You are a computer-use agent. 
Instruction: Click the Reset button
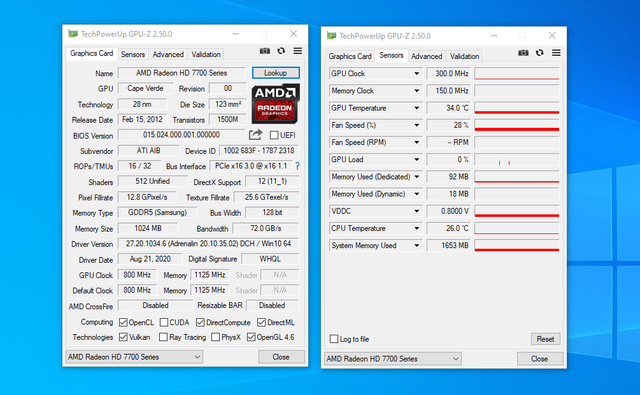coord(545,339)
